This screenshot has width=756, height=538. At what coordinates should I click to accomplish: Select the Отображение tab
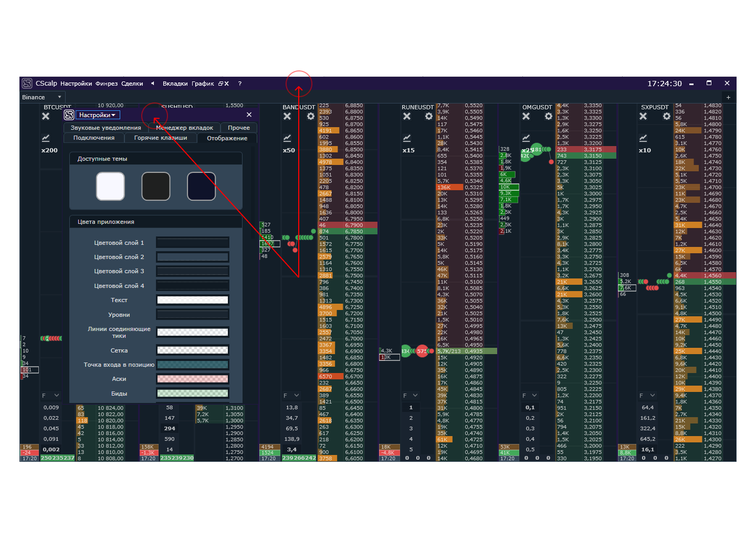click(227, 138)
